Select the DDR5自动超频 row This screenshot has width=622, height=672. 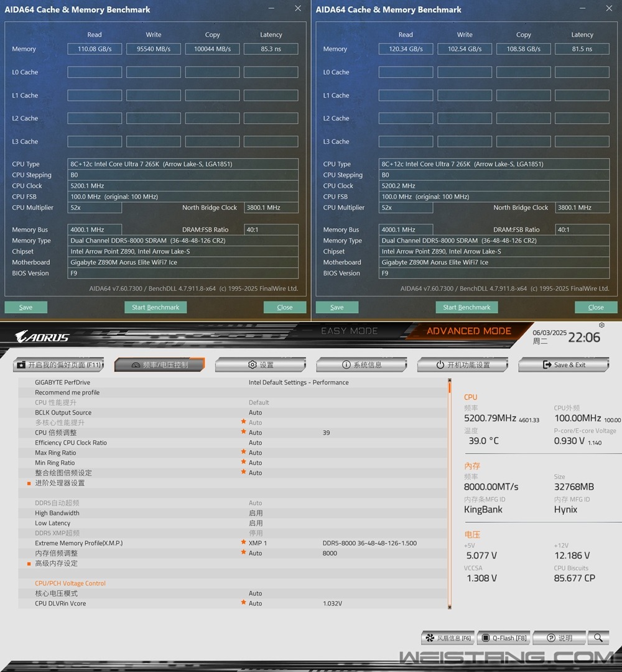click(x=233, y=503)
